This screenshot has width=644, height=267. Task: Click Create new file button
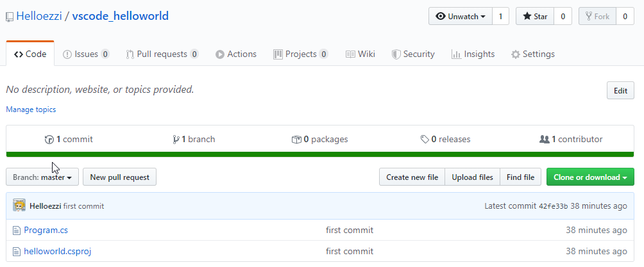[412, 177]
